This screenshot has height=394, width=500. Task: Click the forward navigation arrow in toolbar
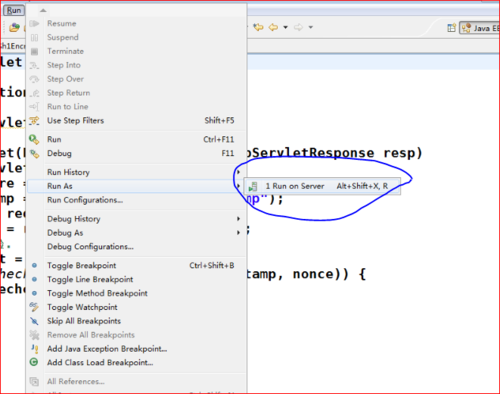coord(298,27)
